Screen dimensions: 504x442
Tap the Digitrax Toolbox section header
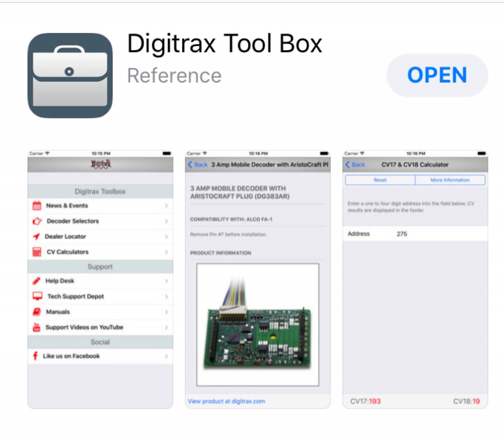[x=100, y=191]
